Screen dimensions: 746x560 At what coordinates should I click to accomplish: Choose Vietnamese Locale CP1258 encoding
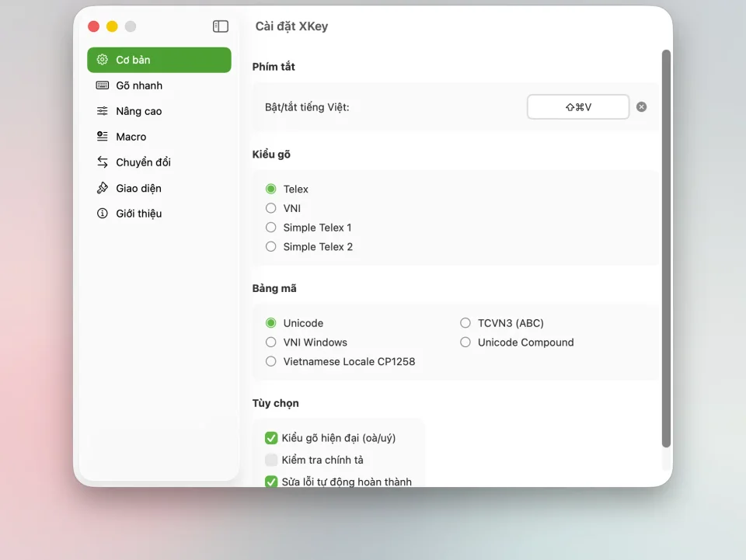(x=270, y=362)
